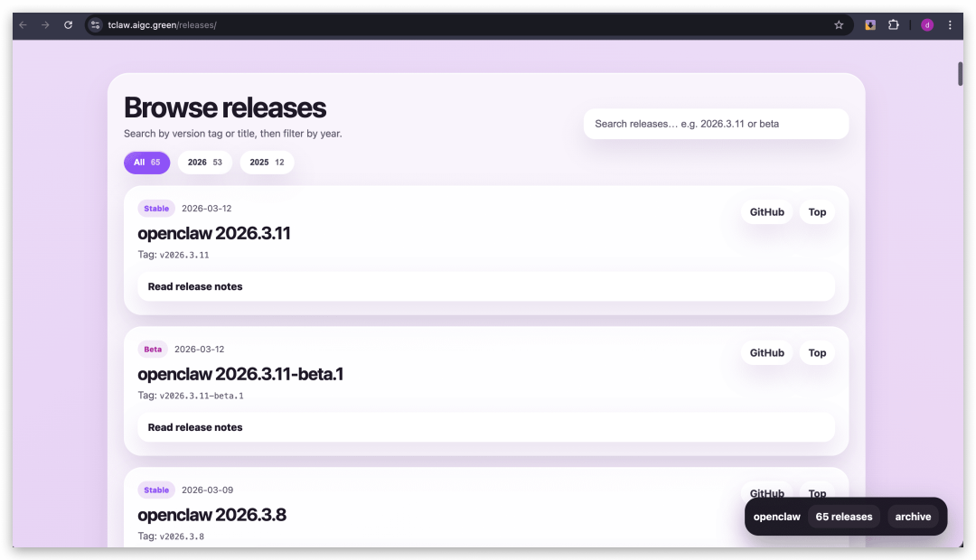The image size is (976, 560).
Task: Click the Search releases input field
Action: click(716, 124)
